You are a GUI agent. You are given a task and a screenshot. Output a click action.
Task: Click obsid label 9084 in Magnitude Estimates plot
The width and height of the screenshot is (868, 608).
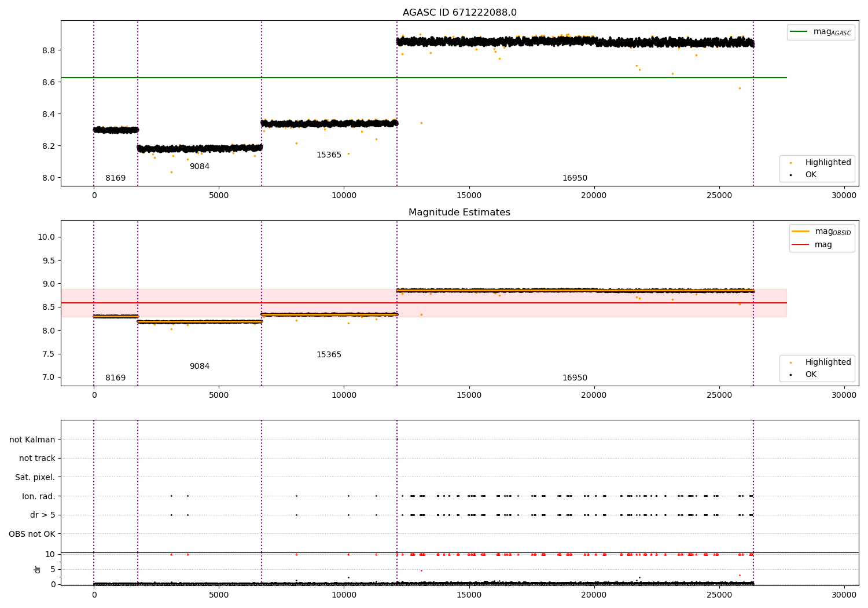point(200,367)
